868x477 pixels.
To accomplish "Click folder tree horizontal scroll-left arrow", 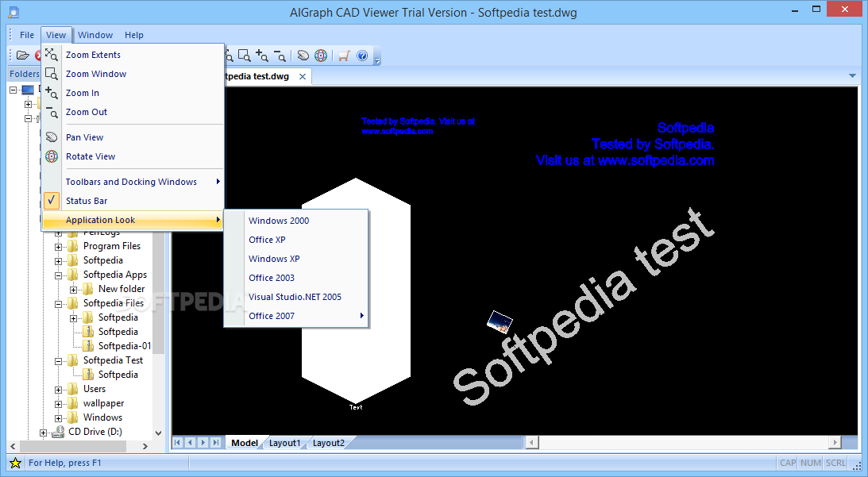I will (13, 446).
